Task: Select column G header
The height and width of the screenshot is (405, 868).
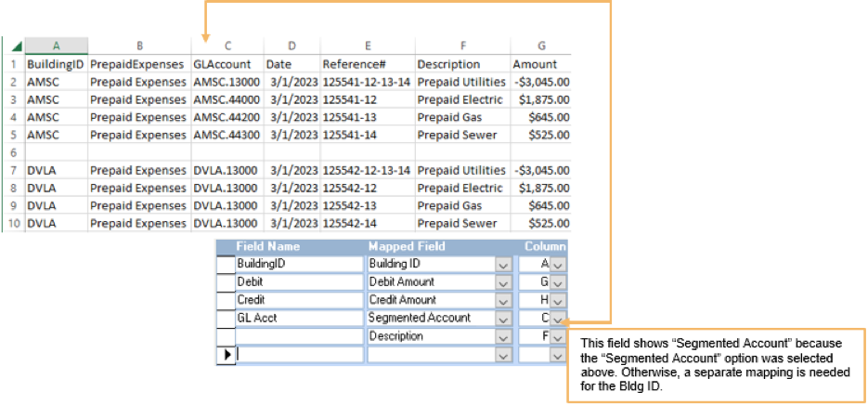Action: (541, 46)
